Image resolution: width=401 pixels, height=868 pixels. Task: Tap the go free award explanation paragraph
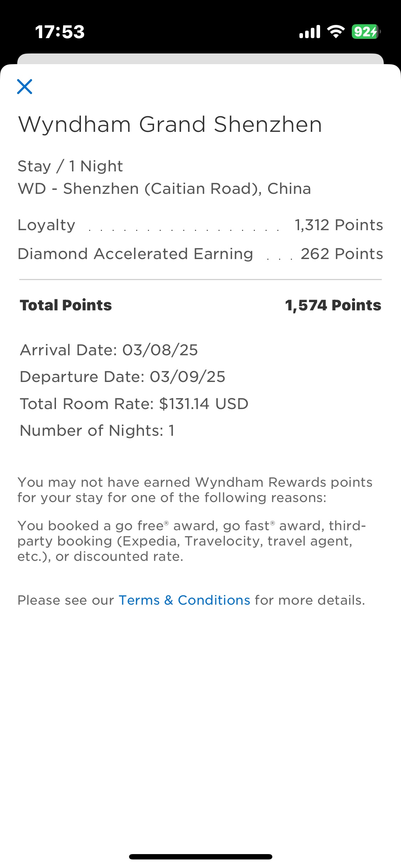[192, 541]
